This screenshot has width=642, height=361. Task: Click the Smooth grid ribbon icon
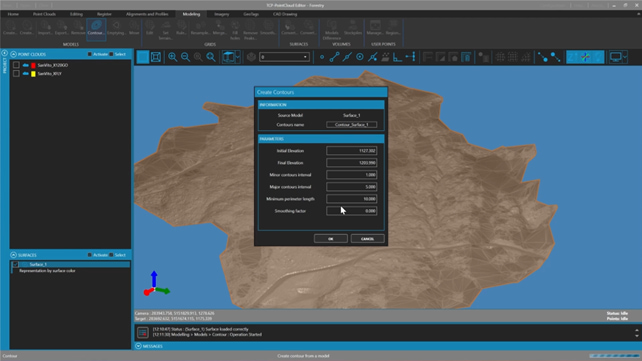[x=268, y=28]
